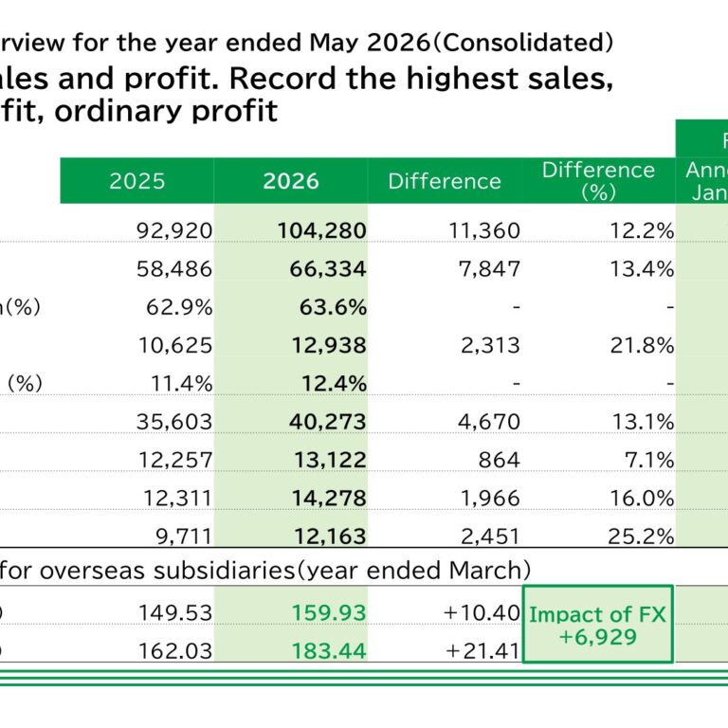728x728 pixels.
Task: Click the overseas subsidiaries section heading
Action: (x=264, y=571)
